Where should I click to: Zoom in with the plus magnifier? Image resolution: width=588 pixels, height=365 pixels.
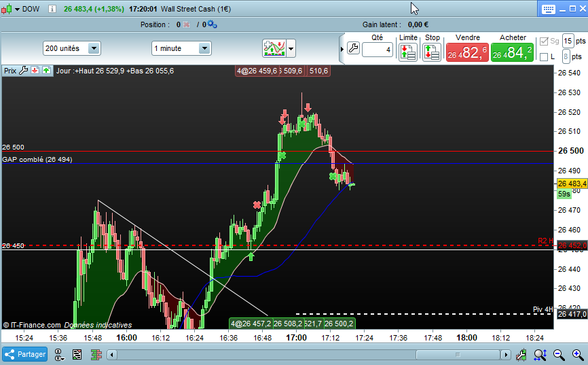pos(578,355)
